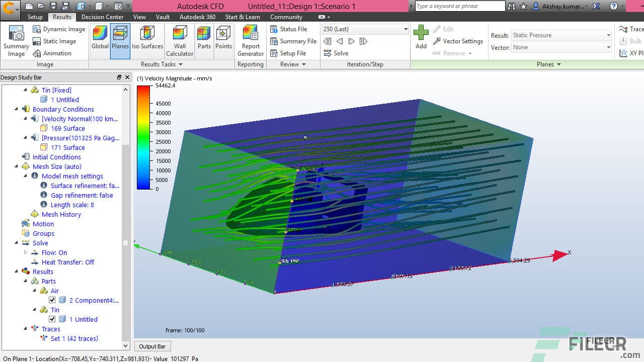Open the Decision Center tab

tap(102, 17)
